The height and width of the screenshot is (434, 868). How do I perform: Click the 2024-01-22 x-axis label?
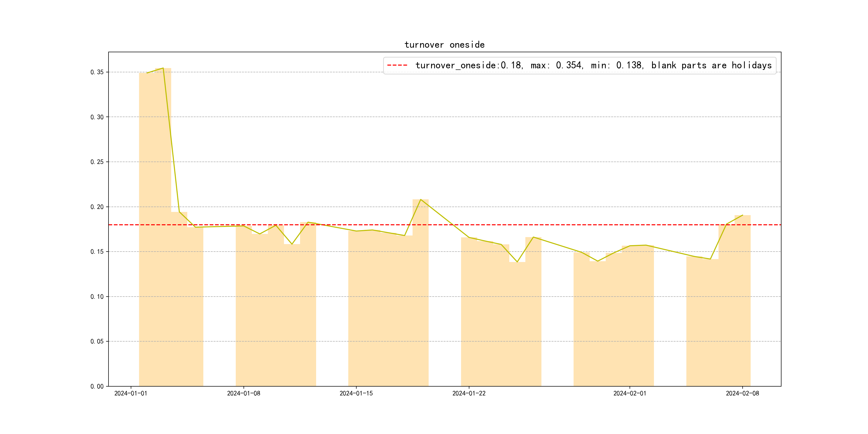click(469, 393)
